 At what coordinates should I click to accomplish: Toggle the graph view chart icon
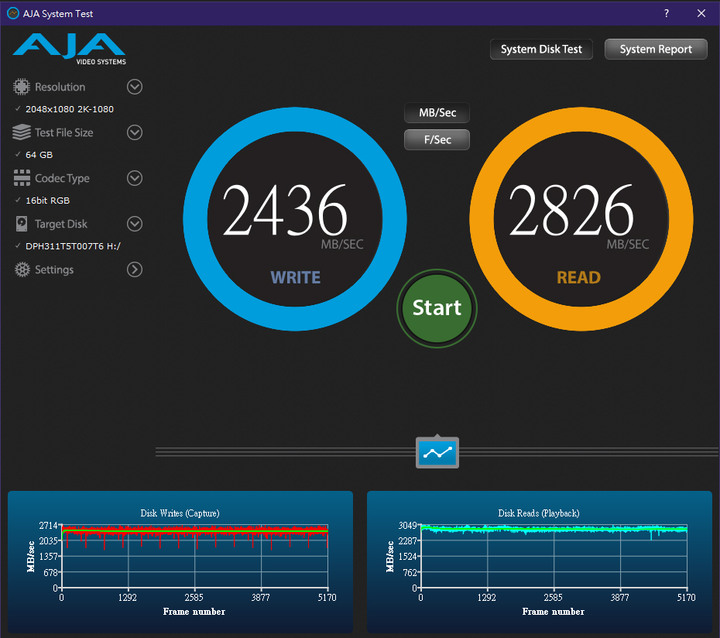(437, 453)
